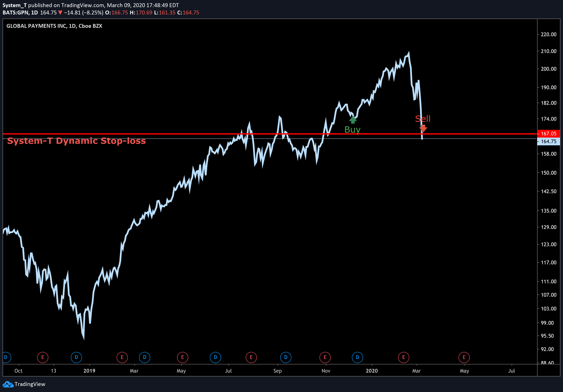Click the low value 'L:161.35'
563x392 pixels.
pyautogui.click(x=165, y=13)
